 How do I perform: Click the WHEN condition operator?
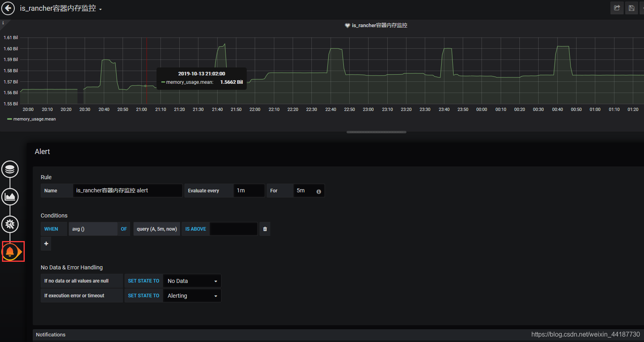coord(54,229)
